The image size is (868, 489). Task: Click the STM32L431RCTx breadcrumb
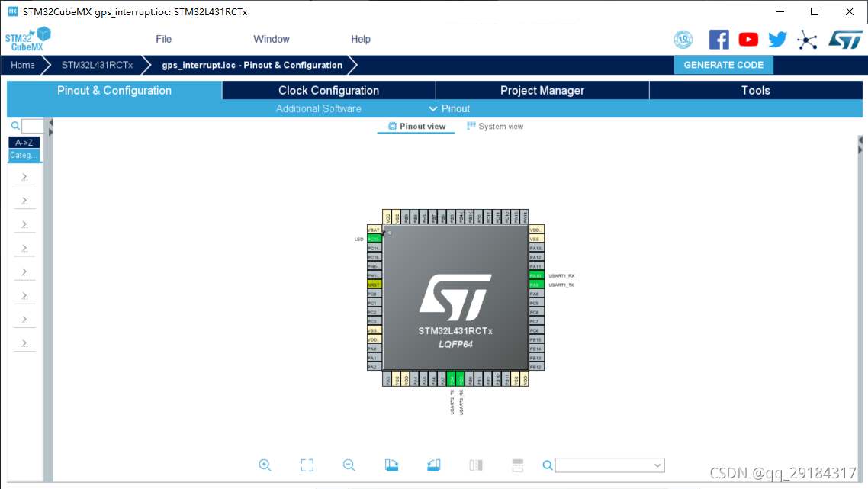(x=97, y=65)
